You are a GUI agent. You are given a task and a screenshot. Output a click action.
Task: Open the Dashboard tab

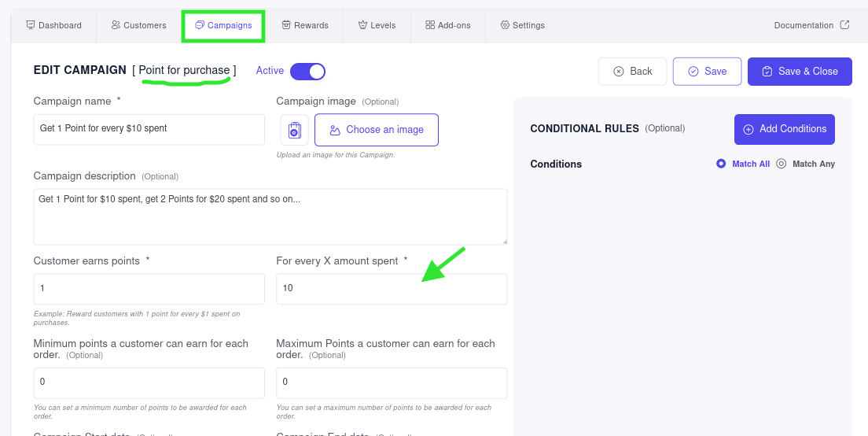coord(53,25)
